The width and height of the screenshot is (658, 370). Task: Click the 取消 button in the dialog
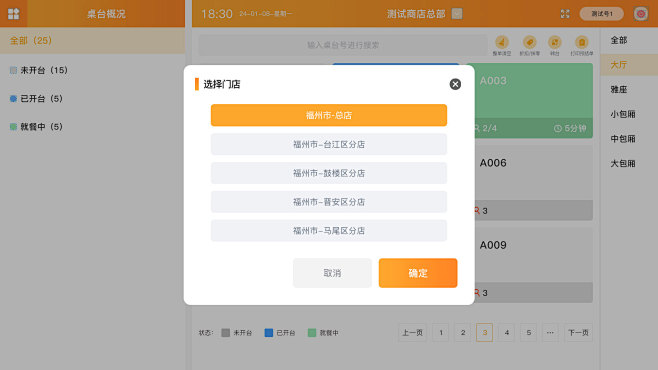332,273
